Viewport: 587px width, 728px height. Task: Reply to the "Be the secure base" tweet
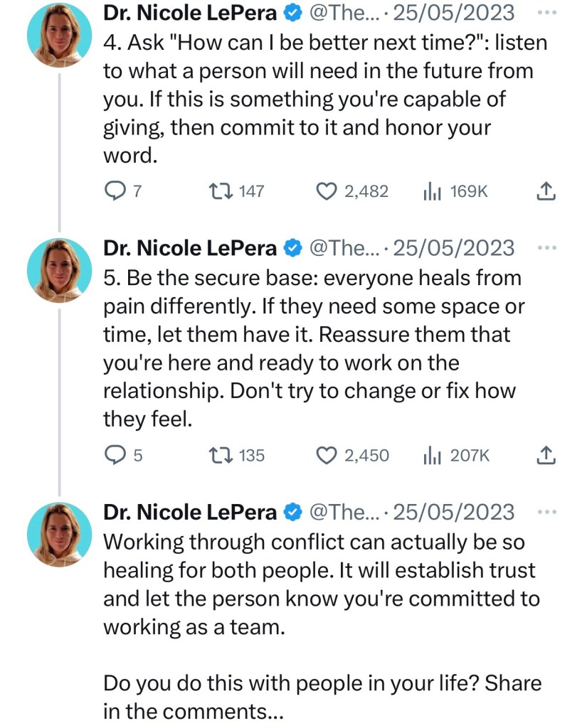tap(115, 455)
